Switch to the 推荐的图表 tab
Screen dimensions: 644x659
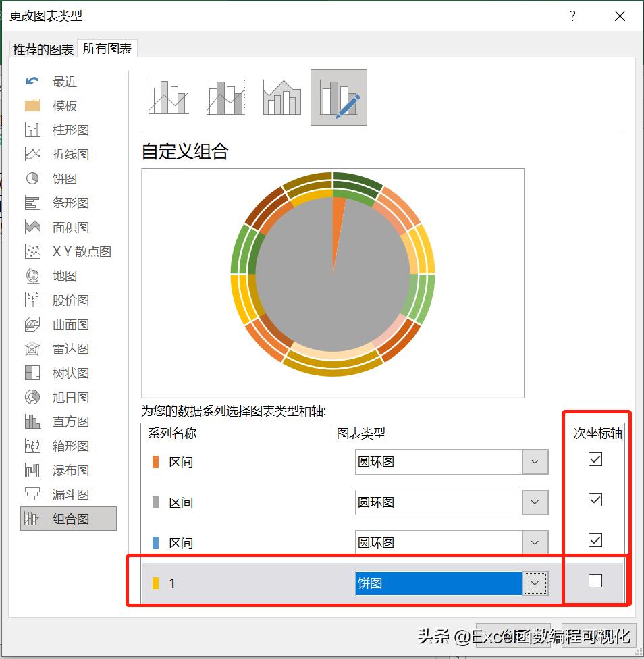point(42,49)
